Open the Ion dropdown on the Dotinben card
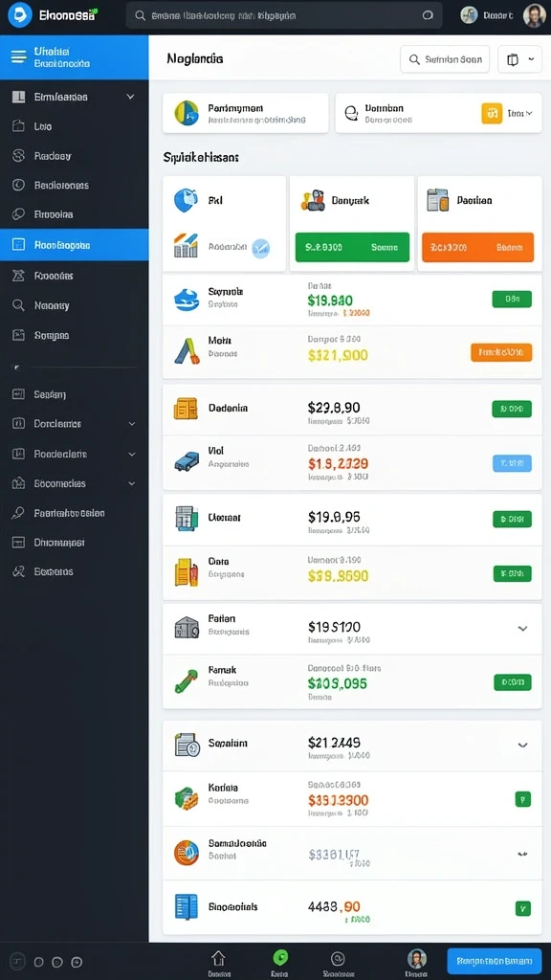Screen dimensions: 551x980 click(519, 113)
